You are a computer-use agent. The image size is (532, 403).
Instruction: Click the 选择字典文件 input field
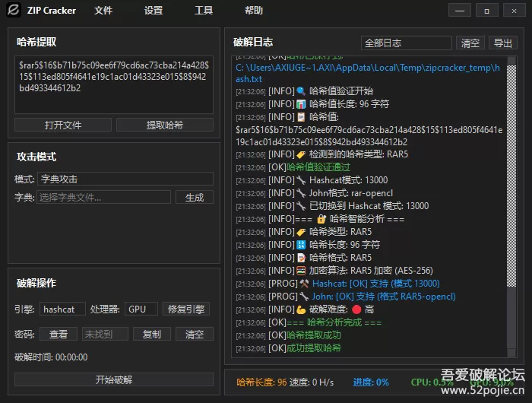104,197
